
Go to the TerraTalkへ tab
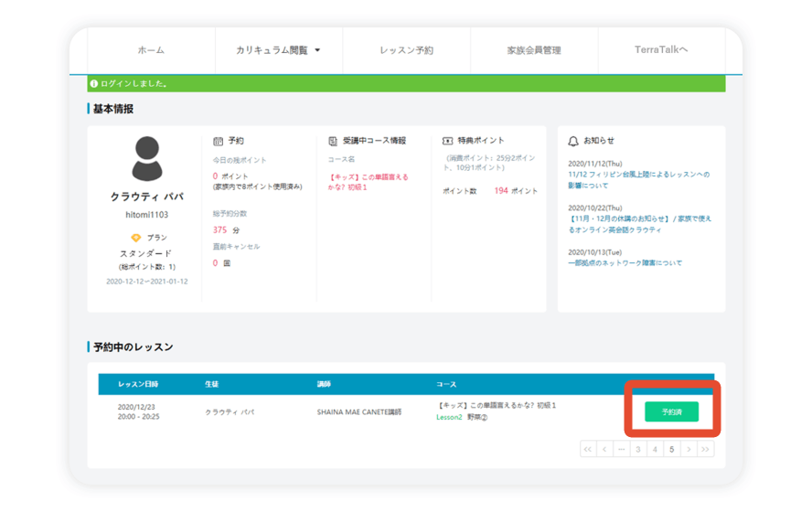point(660,50)
